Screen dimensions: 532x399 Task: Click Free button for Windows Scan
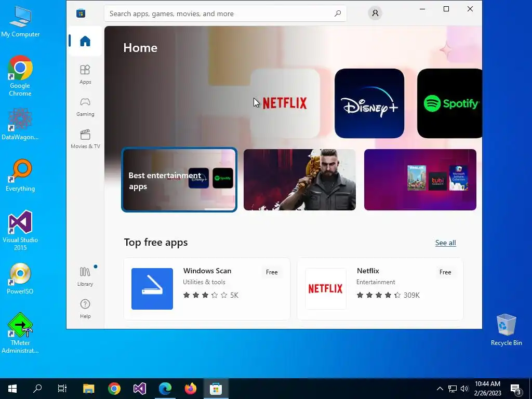[272, 272]
